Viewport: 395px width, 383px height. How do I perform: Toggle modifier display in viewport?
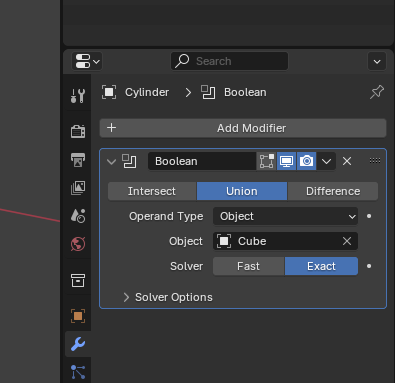tap(286, 161)
